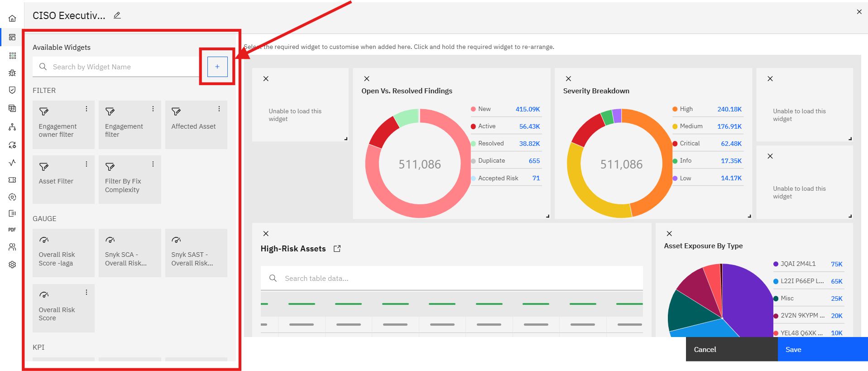Open the activity pulse sidebar icon
The height and width of the screenshot is (371, 868).
12,162
